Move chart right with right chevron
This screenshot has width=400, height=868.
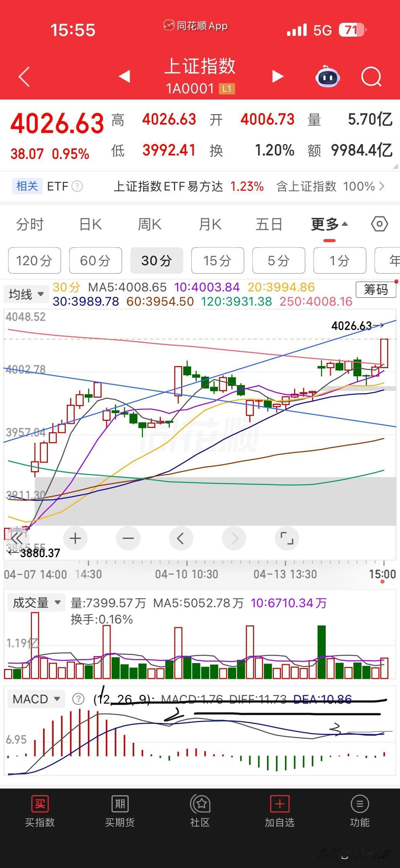click(234, 538)
